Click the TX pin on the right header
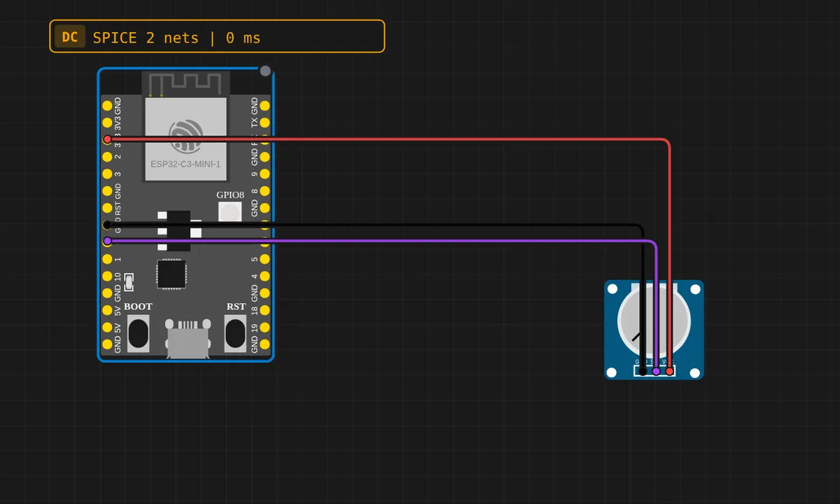 [x=265, y=122]
